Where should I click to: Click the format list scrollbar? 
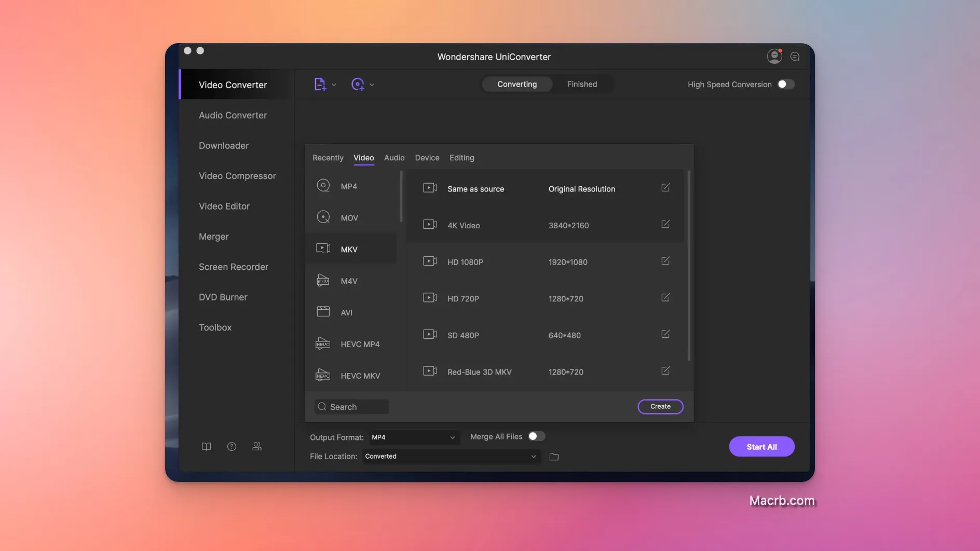[401, 197]
